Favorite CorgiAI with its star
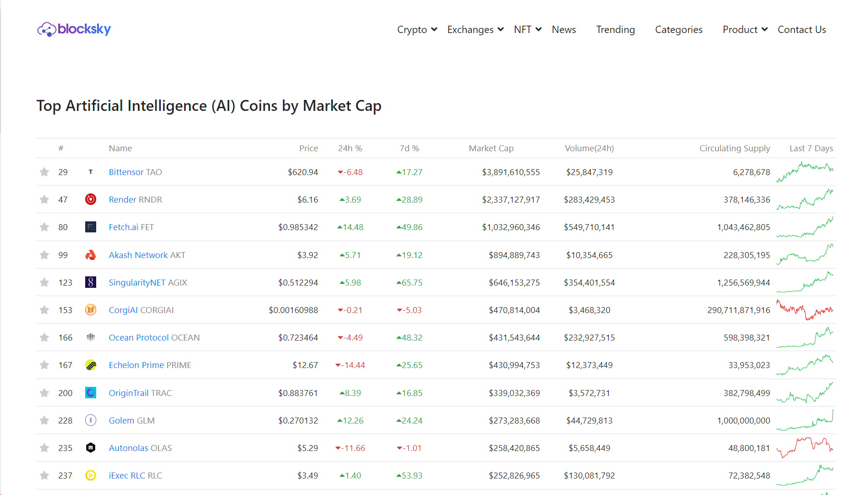Viewport: 868px width, 495px height. point(44,310)
